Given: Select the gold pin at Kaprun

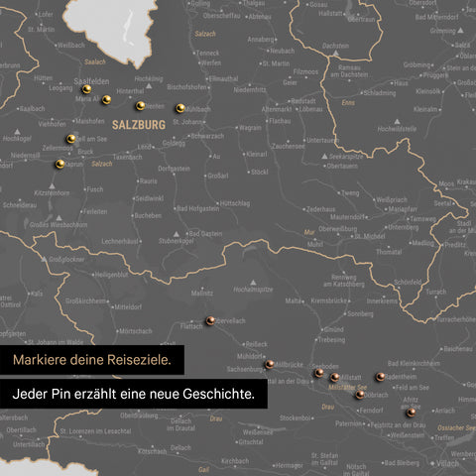Looking at the screenshot, I should click(59, 164).
